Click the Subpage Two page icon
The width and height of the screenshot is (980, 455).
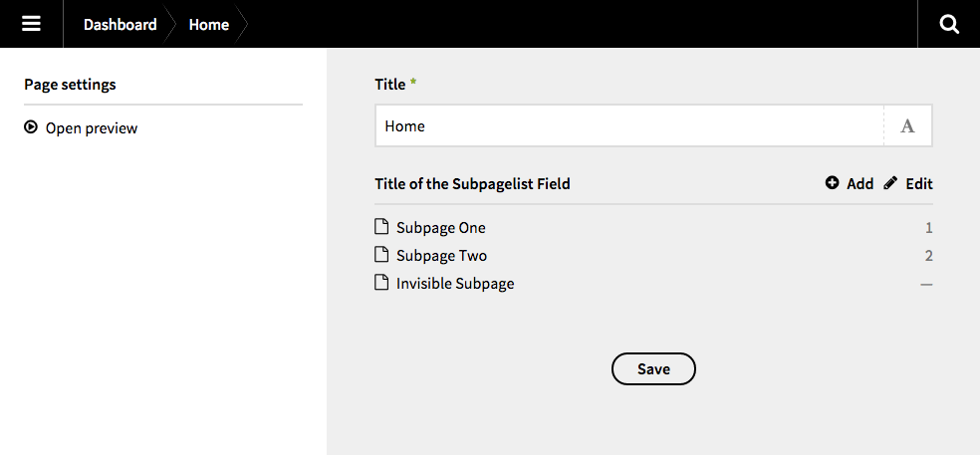pos(381,255)
